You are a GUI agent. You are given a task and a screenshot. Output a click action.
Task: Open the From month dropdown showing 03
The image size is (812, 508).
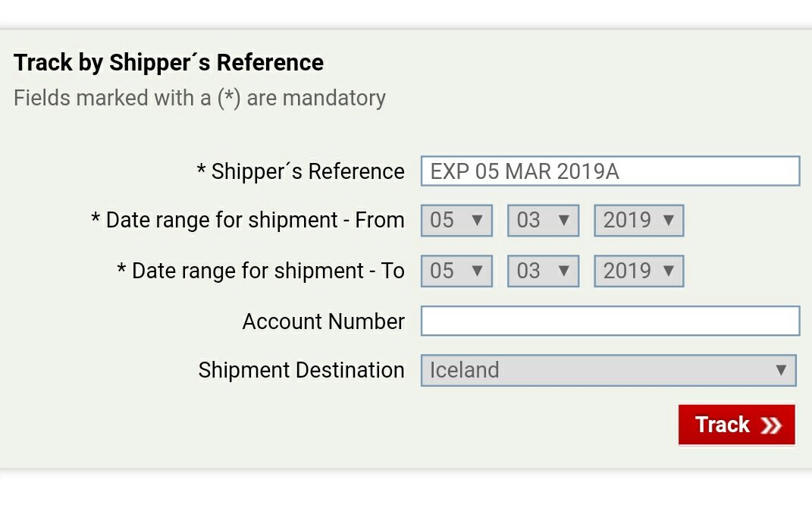pyautogui.click(x=543, y=221)
